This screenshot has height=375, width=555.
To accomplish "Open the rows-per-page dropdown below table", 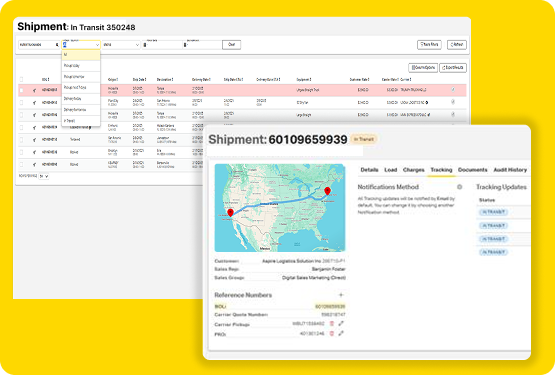I will coord(44,176).
